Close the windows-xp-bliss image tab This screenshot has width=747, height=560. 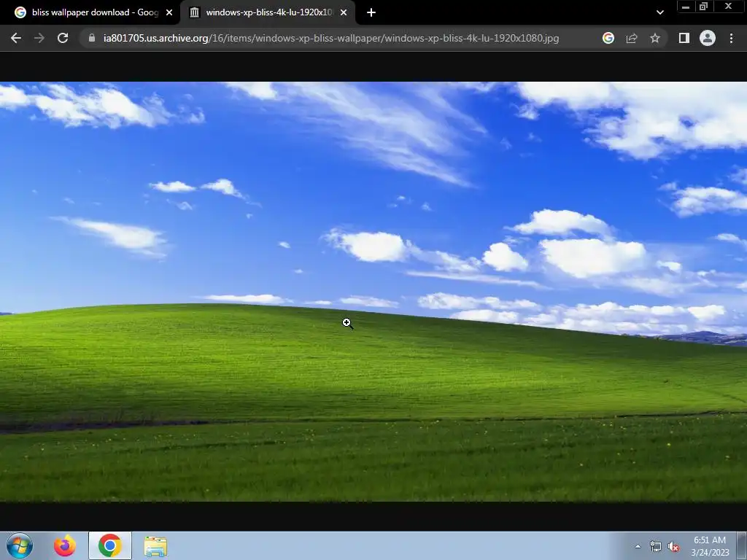click(344, 12)
